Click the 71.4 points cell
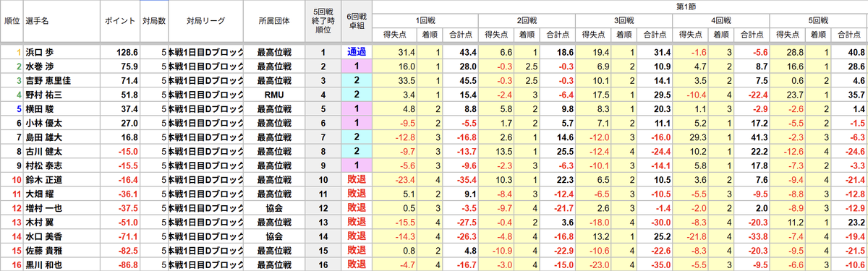The image size is (868, 271). pyautogui.click(x=119, y=80)
